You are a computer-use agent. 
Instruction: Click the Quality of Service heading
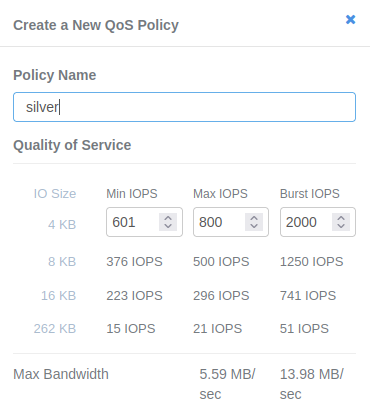point(72,145)
